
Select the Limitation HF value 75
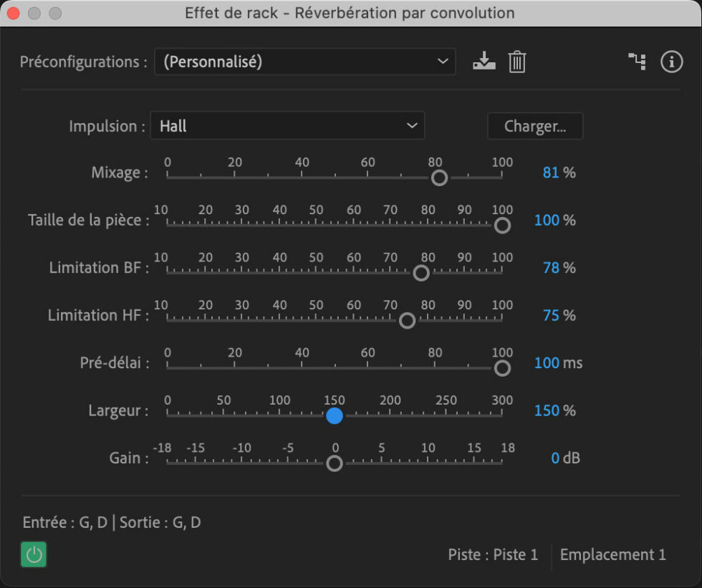(551, 315)
